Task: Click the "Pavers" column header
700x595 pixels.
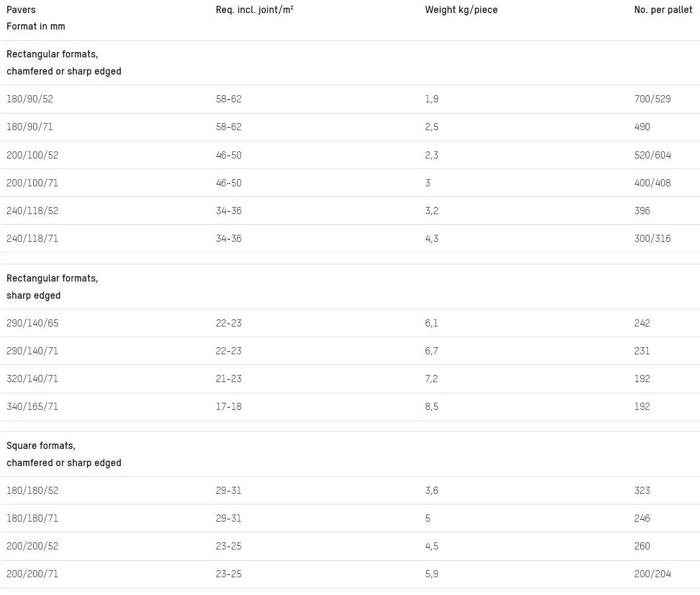Action: pos(21,9)
